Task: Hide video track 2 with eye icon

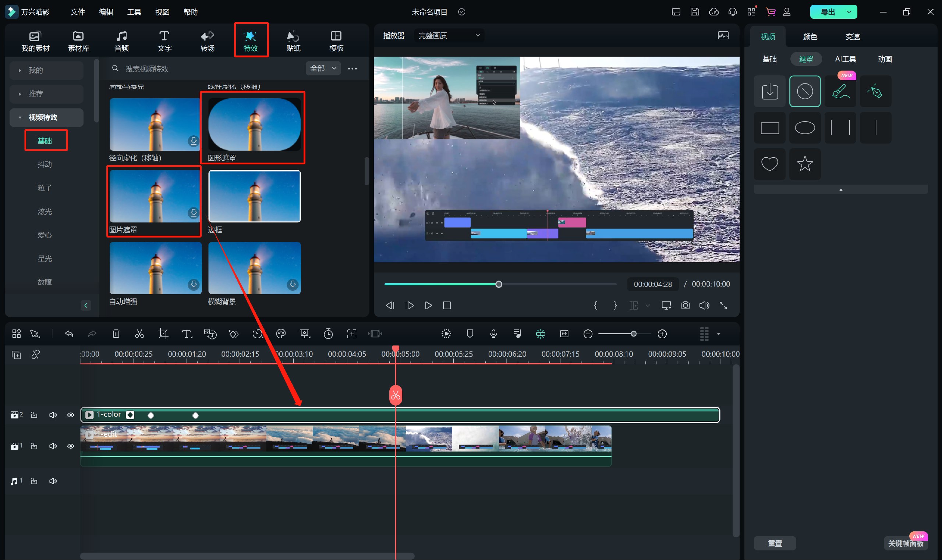Action: pos(70,415)
